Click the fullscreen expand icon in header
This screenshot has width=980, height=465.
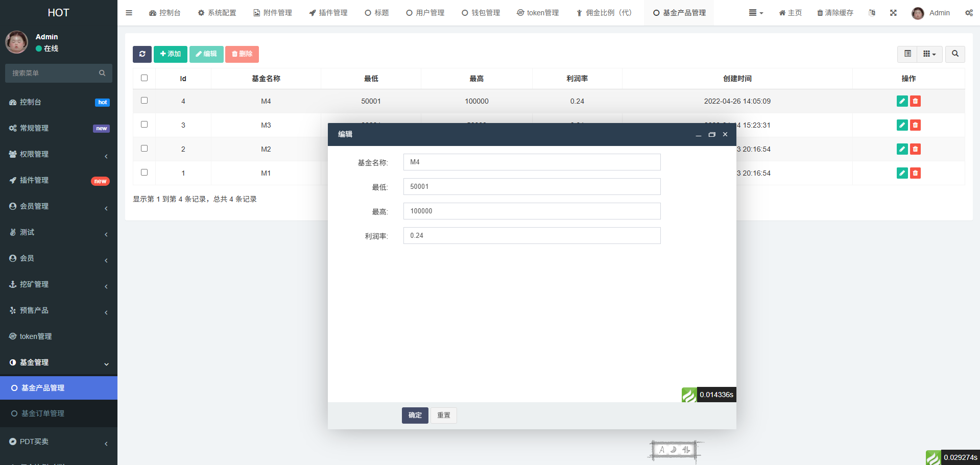pyautogui.click(x=893, y=13)
